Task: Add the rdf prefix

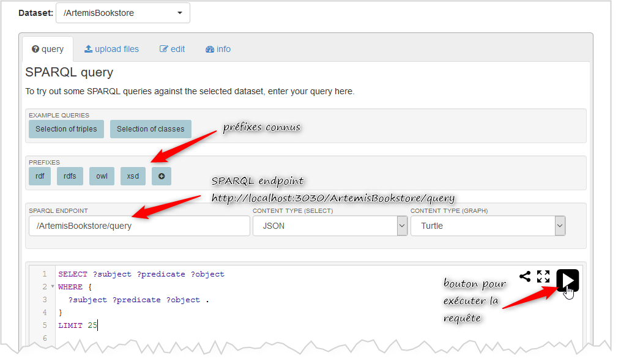Action: 40,176
